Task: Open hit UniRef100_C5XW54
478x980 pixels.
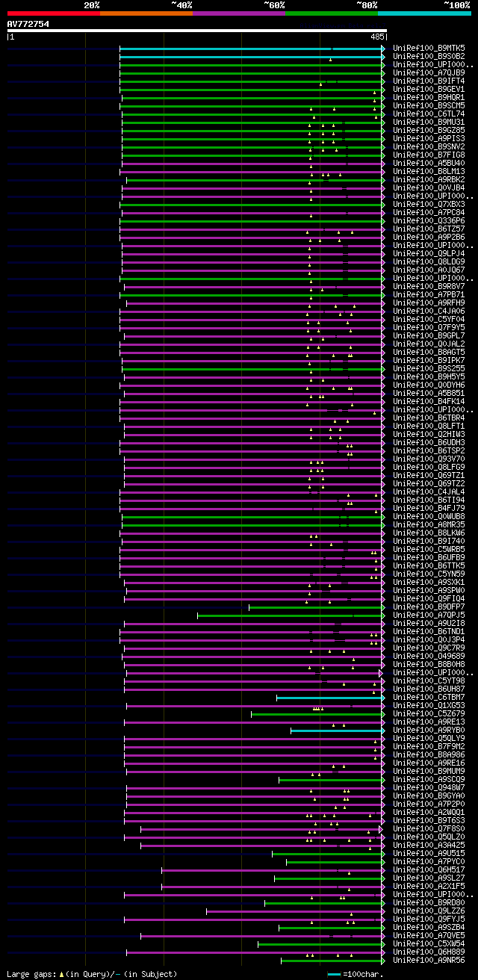Action: 429,943
